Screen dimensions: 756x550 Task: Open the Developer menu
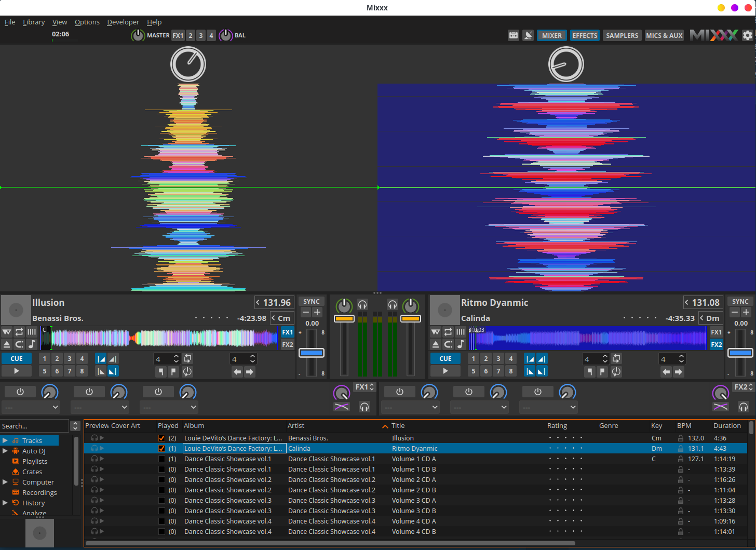(x=123, y=22)
